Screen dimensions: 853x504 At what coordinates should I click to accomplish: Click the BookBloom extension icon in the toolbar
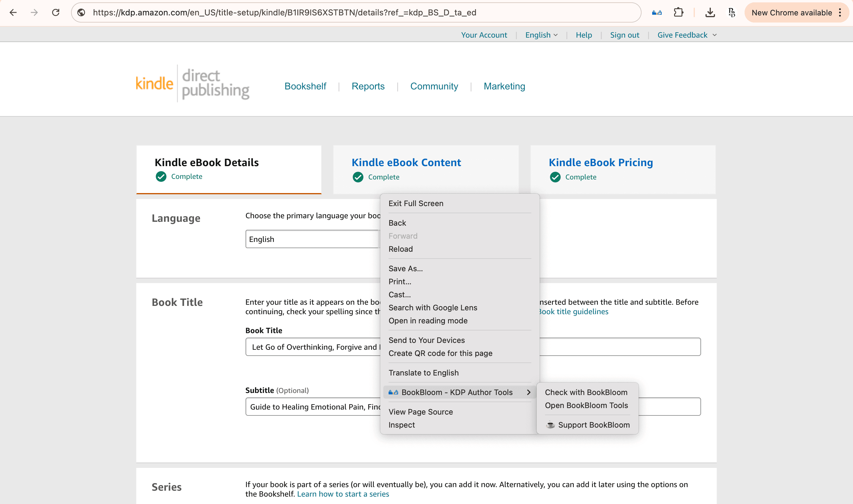click(x=657, y=12)
